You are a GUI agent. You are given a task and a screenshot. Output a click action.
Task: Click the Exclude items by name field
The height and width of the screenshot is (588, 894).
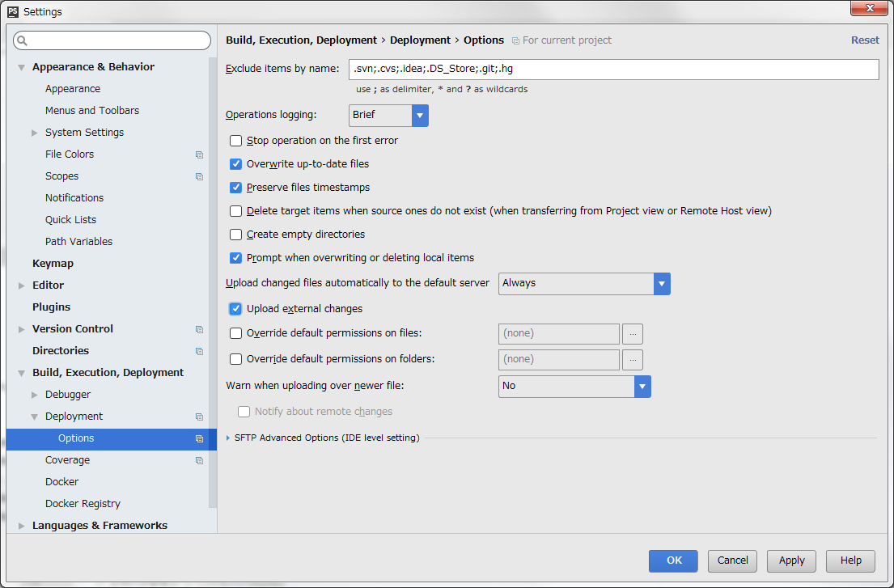(613, 70)
